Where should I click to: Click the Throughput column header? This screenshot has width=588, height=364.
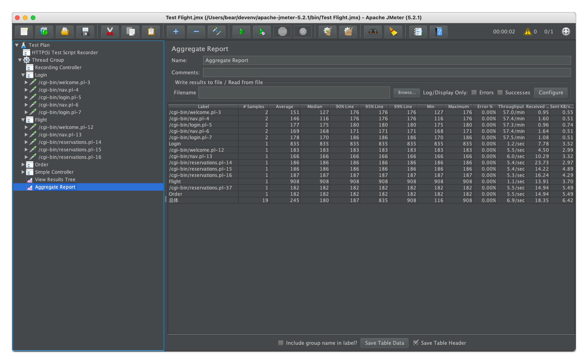click(511, 107)
